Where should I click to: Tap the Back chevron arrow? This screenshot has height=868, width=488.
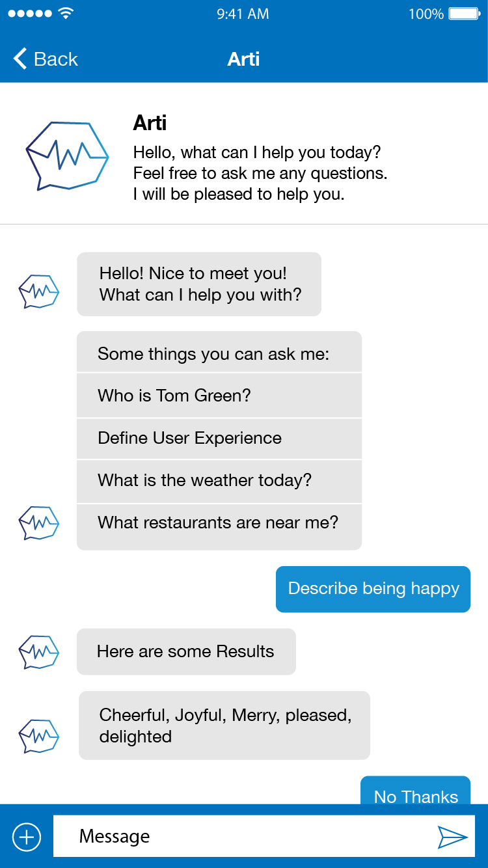(x=20, y=59)
